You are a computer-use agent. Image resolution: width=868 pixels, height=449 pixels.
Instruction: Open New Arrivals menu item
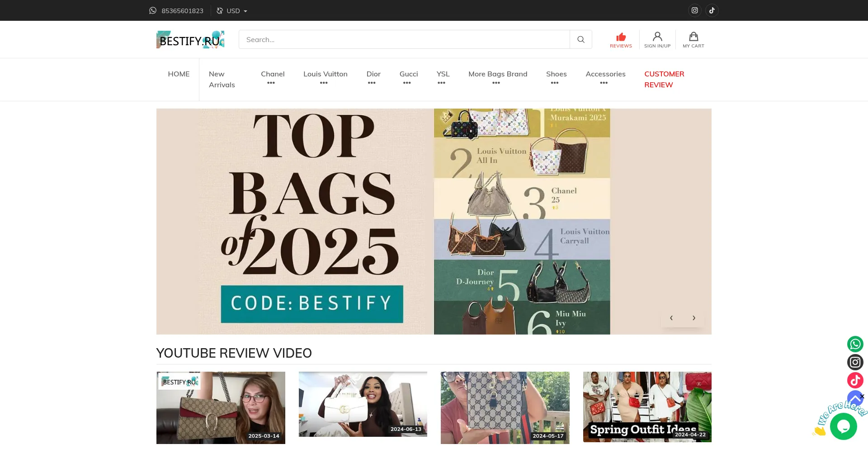click(x=222, y=80)
